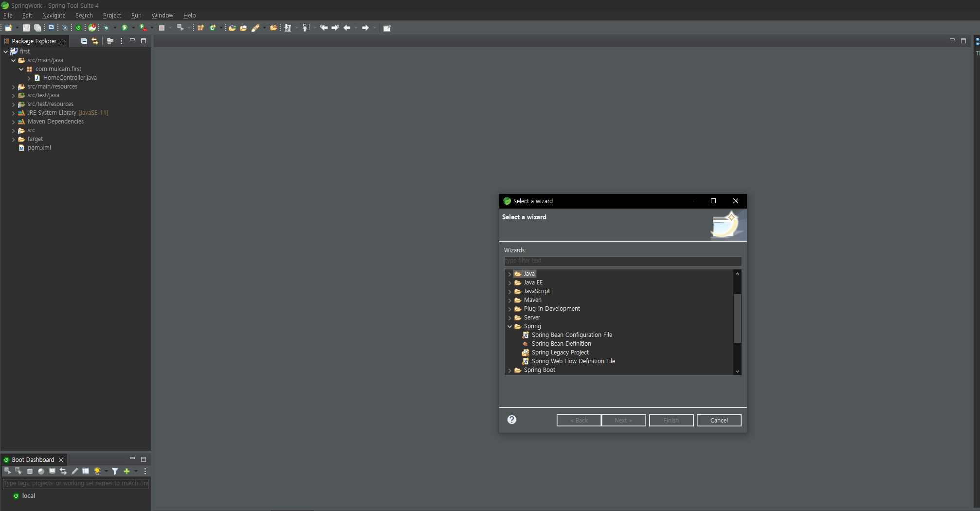The height and width of the screenshot is (511, 980).
Task: Click the Open Type folder toolbar icon
Action: click(x=232, y=28)
